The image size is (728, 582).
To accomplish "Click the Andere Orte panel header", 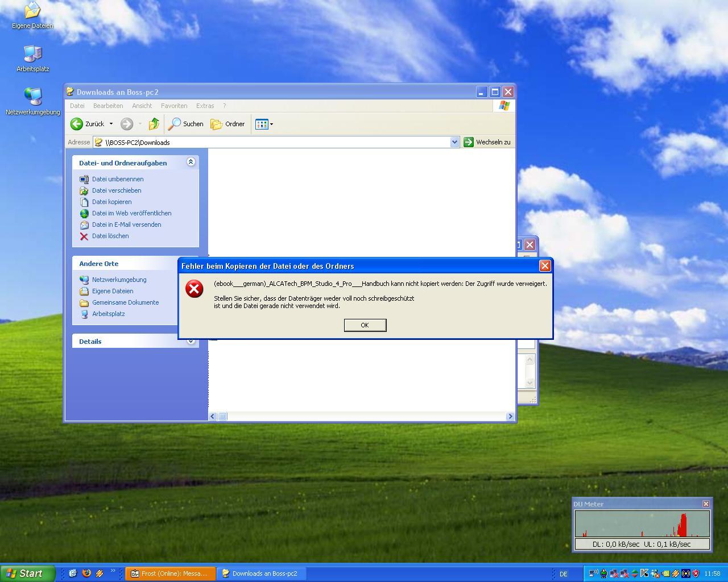I will [125, 263].
